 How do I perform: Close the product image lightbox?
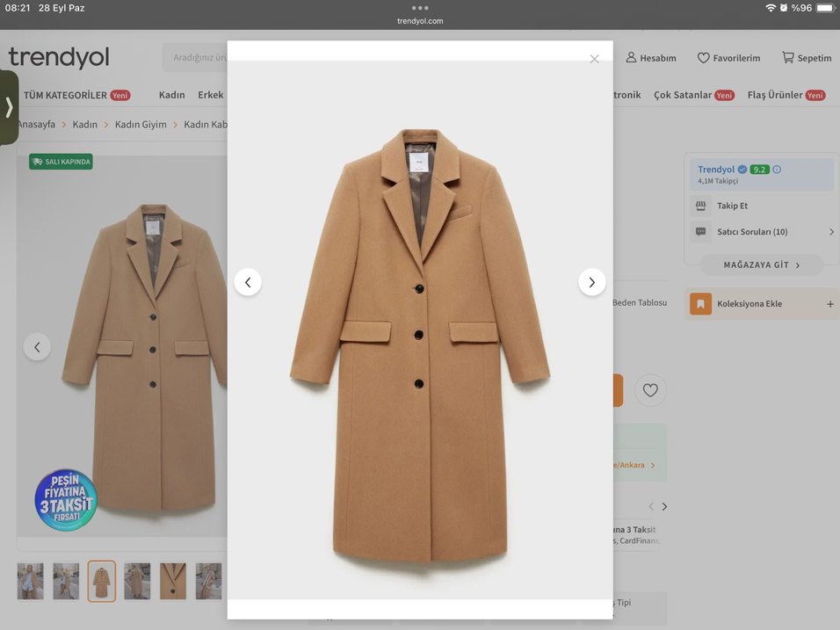594,59
